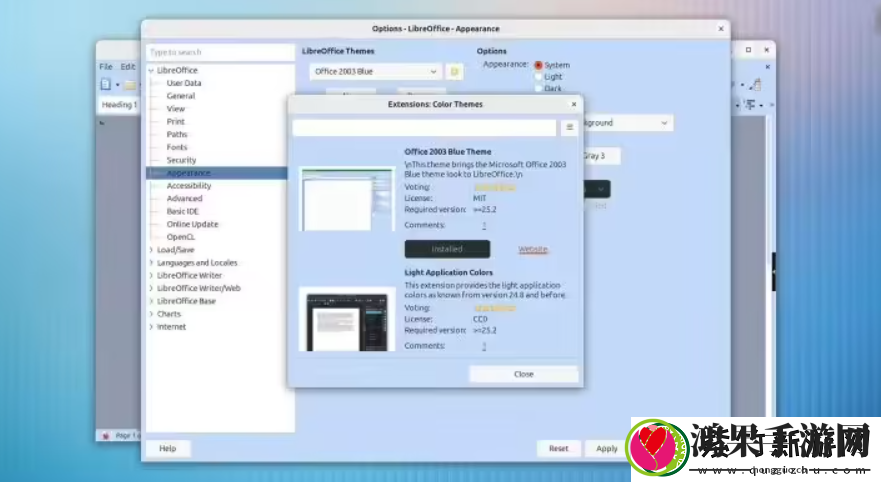Close the Extensions dialog with Close button
The width and height of the screenshot is (881, 482).
coord(524,374)
